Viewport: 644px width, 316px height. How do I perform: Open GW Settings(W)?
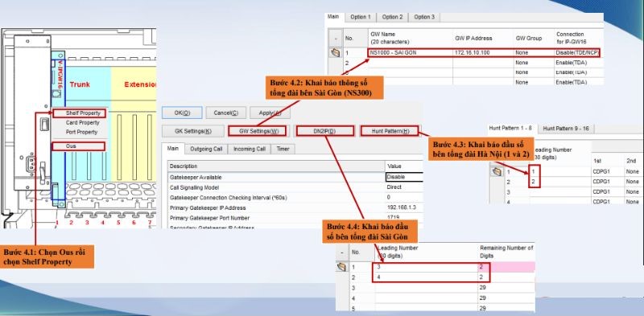click(x=256, y=131)
